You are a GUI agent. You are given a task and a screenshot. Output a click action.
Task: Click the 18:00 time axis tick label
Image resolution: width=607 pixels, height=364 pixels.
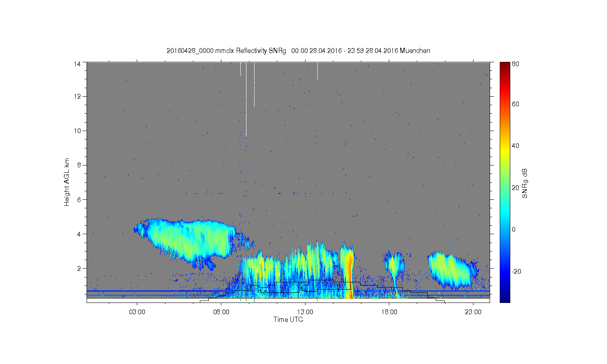pos(389,312)
